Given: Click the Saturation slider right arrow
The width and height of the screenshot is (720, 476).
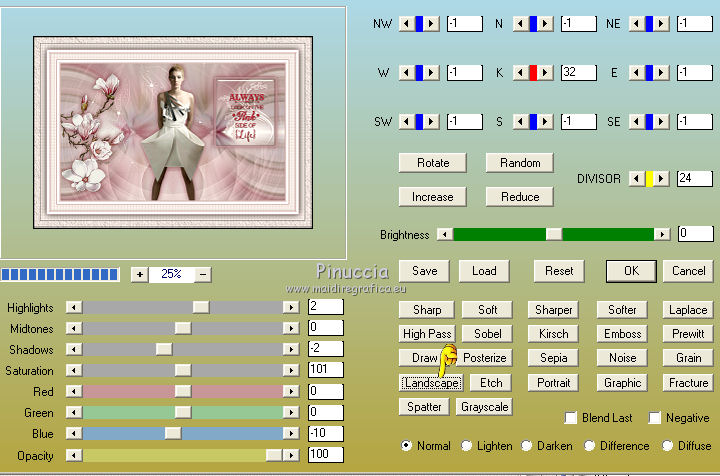Looking at the screenshot, I should (x=291, y=370).
